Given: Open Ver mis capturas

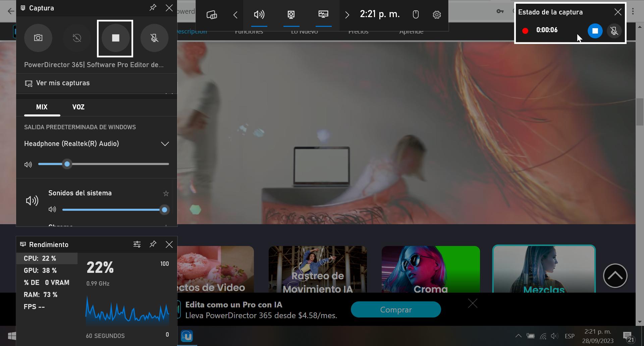Looking at the screenshot, I should [63, 83].
